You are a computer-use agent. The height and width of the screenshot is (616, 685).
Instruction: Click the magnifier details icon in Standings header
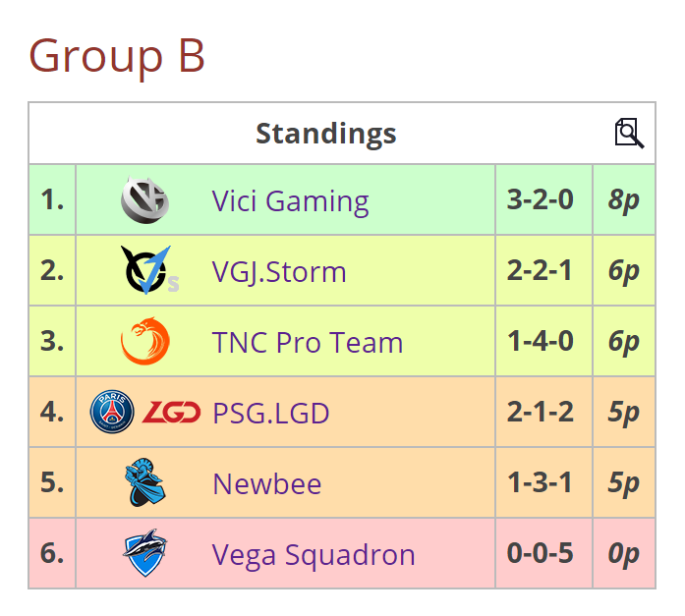629,133
